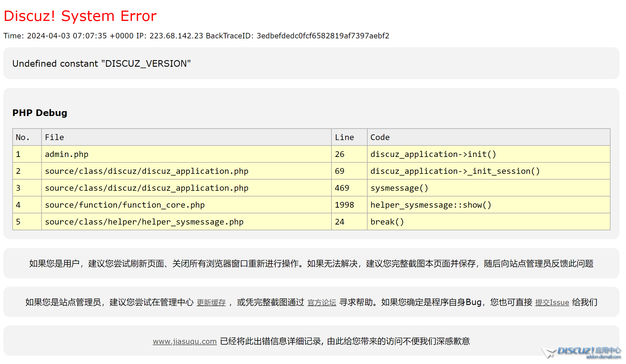Click the function_core.php file cell
The width and height of the screenshot is (626, 364).
tap(125, 205)
